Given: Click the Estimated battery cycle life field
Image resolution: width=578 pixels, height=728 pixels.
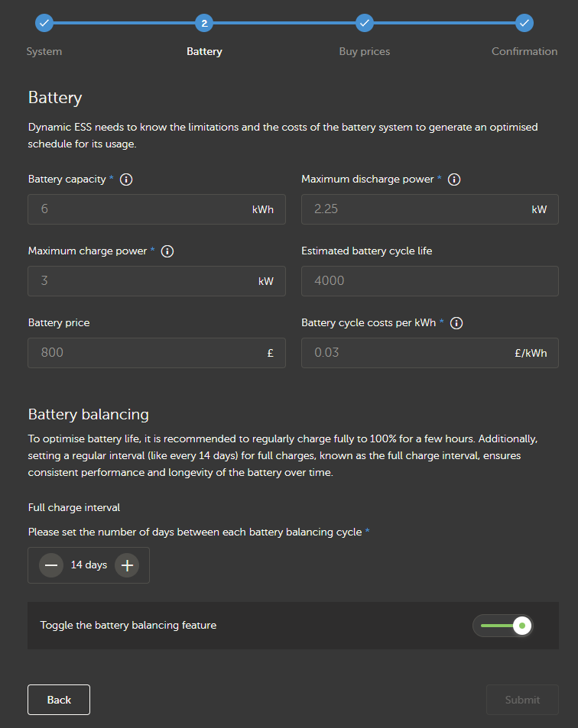Looking at the screenshot, I should tap(430, 281).
